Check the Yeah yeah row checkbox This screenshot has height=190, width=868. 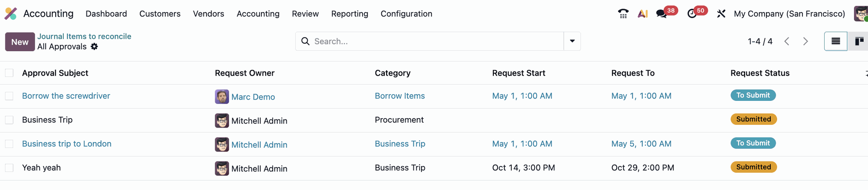9,168
